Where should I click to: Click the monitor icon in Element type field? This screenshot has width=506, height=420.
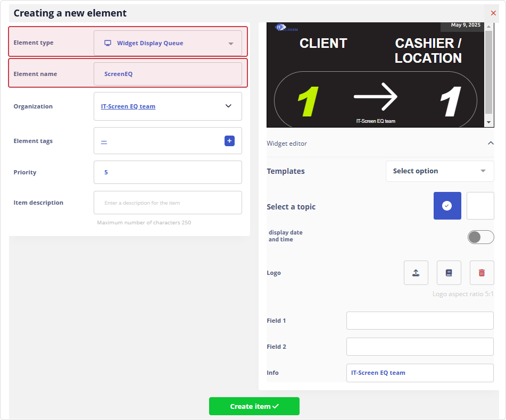[x=107, y=43]
